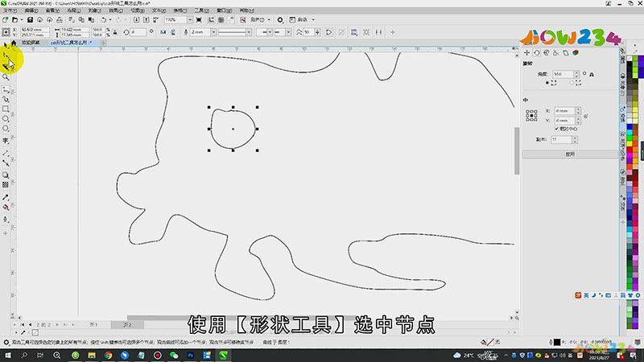Screen dimensions: 644x362
Task: Toggle grid display button
Action: pos(221,19)
